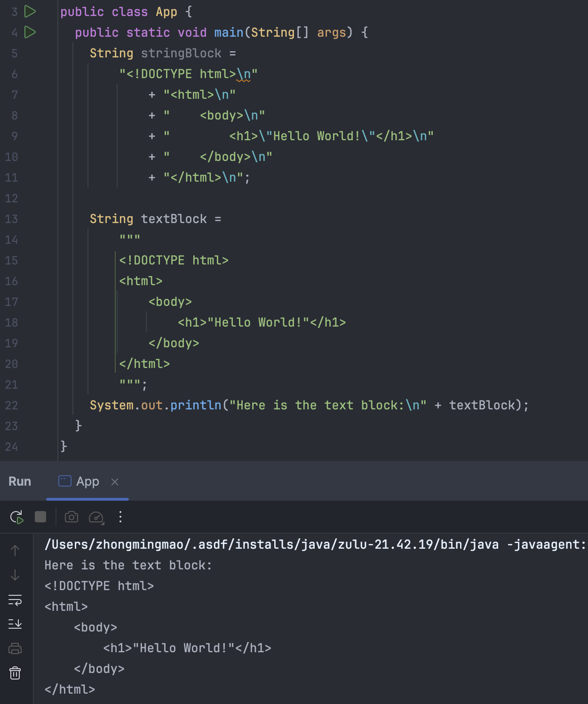Toggle scroll to end of console
Viewport: 588px width, 704px height.
pos(15,624)
